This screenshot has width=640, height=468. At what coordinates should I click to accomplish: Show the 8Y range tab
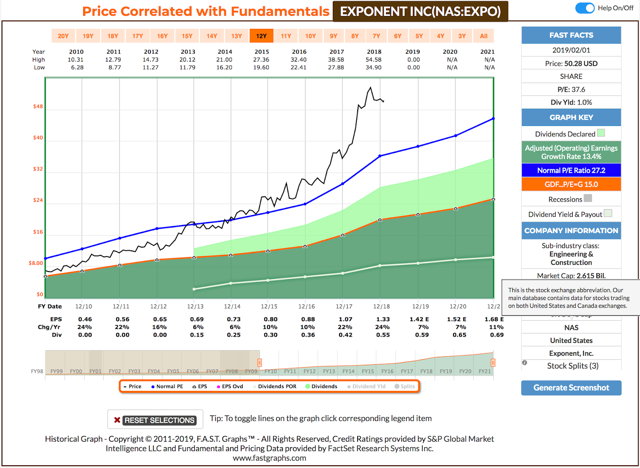click(355, 36)
